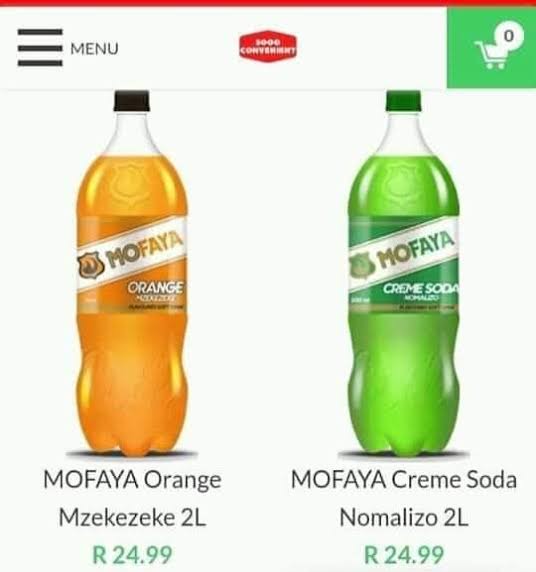The image size is (536, 572).
Task: Click the green cart button background
Action: 491,48
